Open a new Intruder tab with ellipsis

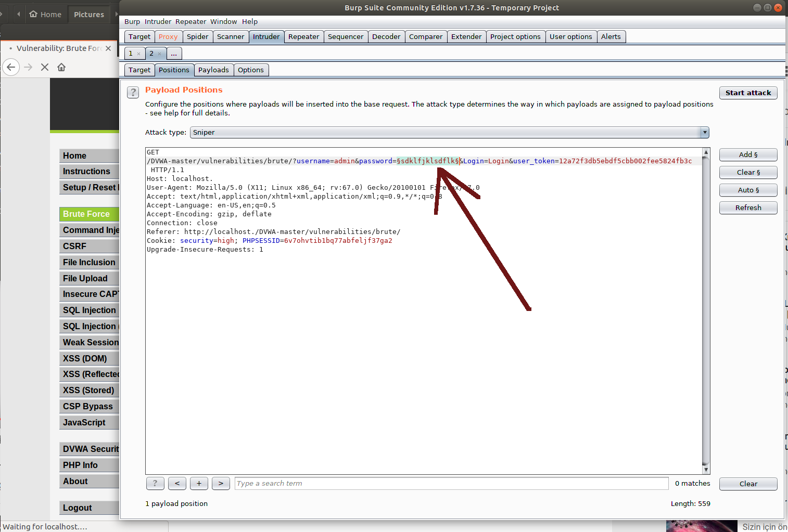174,53
